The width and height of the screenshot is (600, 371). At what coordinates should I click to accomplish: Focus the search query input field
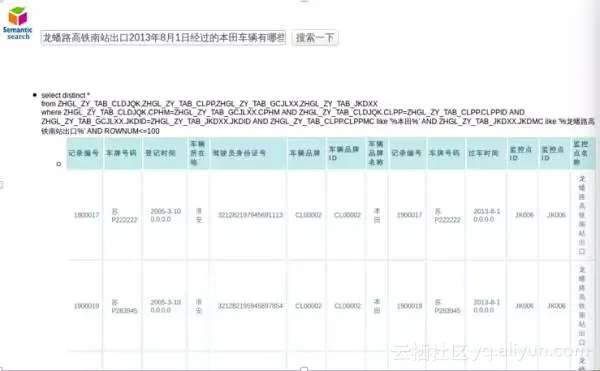pyautogui.click(x=163, y=38)
